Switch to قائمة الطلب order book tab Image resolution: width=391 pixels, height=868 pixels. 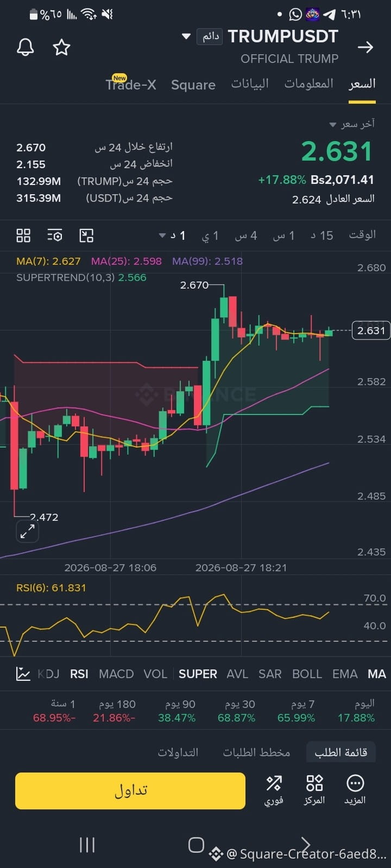(341, 752)
